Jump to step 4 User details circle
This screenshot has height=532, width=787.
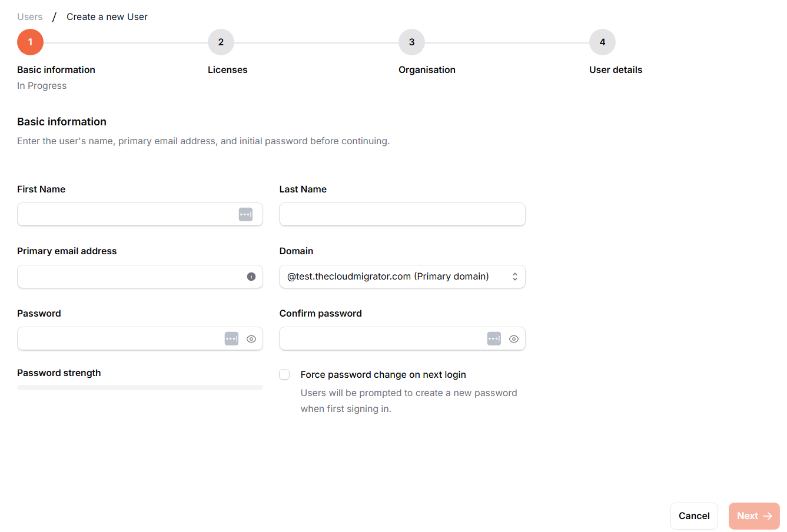[x=602, y=42]
